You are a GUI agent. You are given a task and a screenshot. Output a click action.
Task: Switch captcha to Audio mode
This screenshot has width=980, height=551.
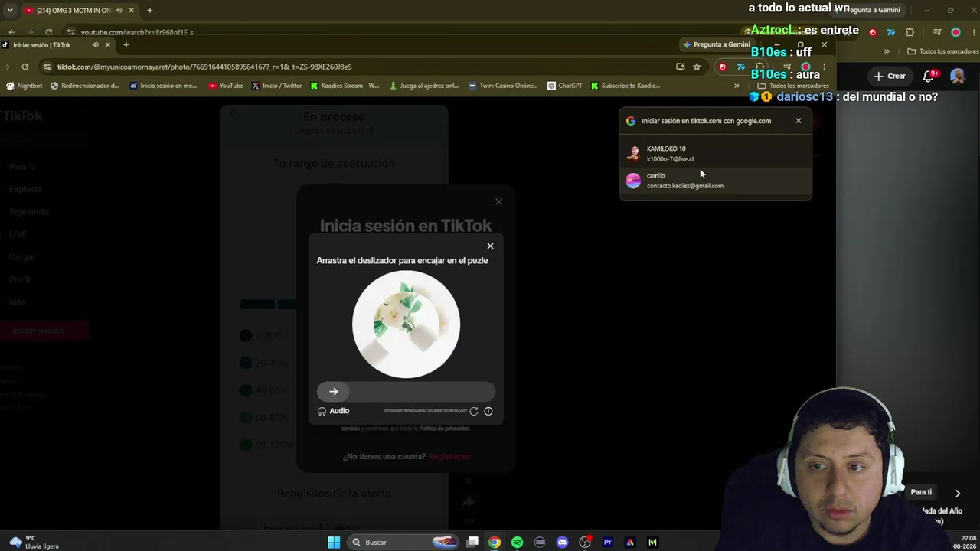click(333, 411)
